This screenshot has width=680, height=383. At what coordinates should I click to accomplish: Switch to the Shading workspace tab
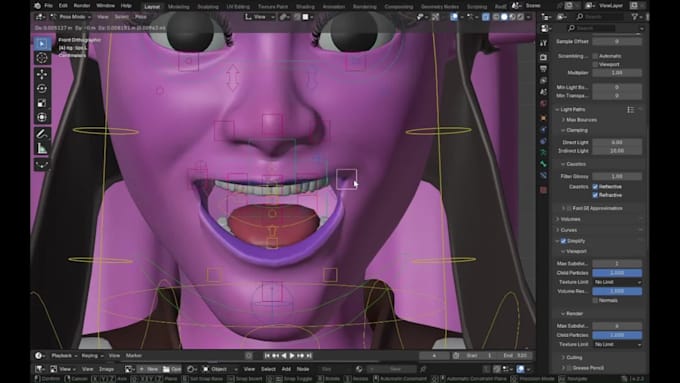[305, 7]
